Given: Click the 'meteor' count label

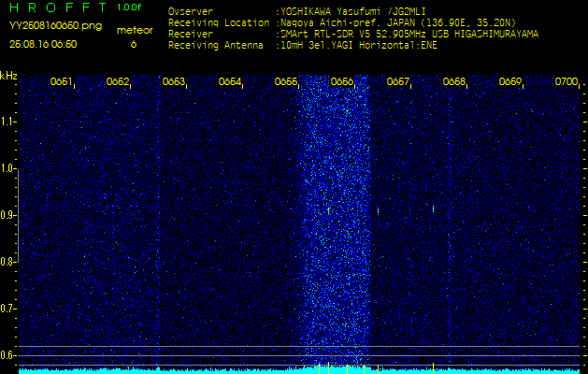Looking at the screenshot, I should 135,31.
